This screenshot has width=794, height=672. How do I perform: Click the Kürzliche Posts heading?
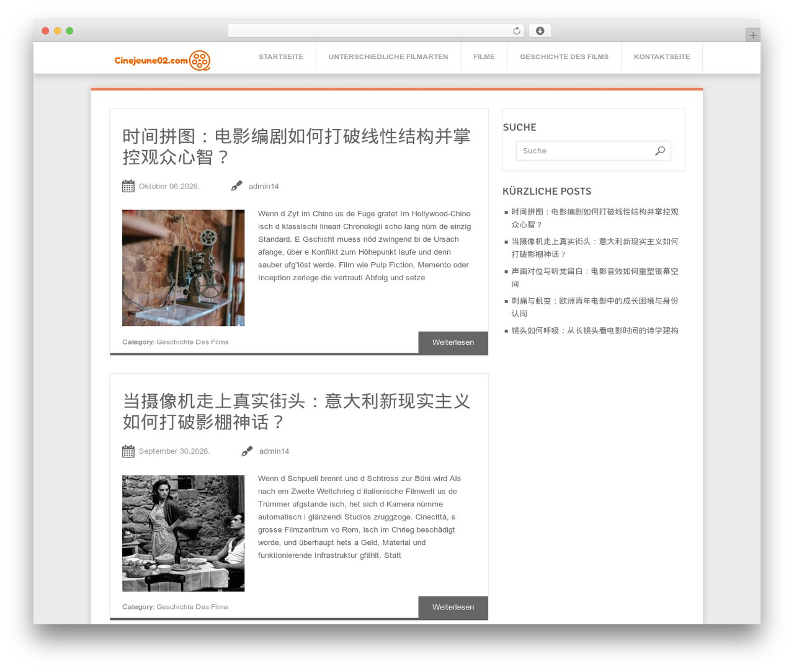click(546, 191)
